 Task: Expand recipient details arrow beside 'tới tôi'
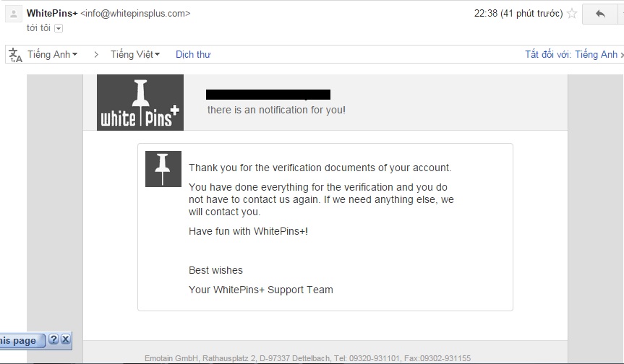click(59, 28)
